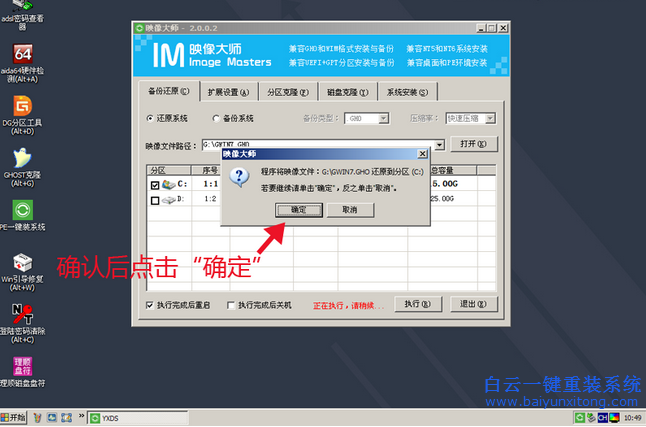Click the D: drive disk icon

click(x=169, y=199)
